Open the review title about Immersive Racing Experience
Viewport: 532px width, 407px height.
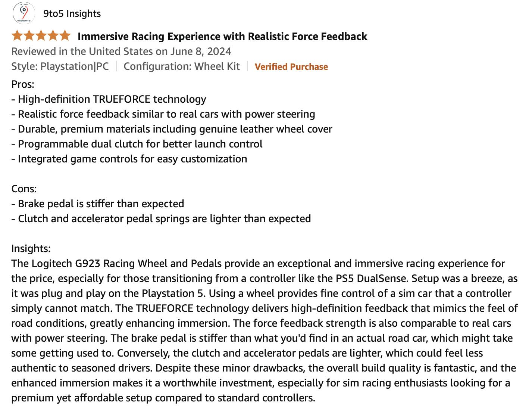[222, 36]
